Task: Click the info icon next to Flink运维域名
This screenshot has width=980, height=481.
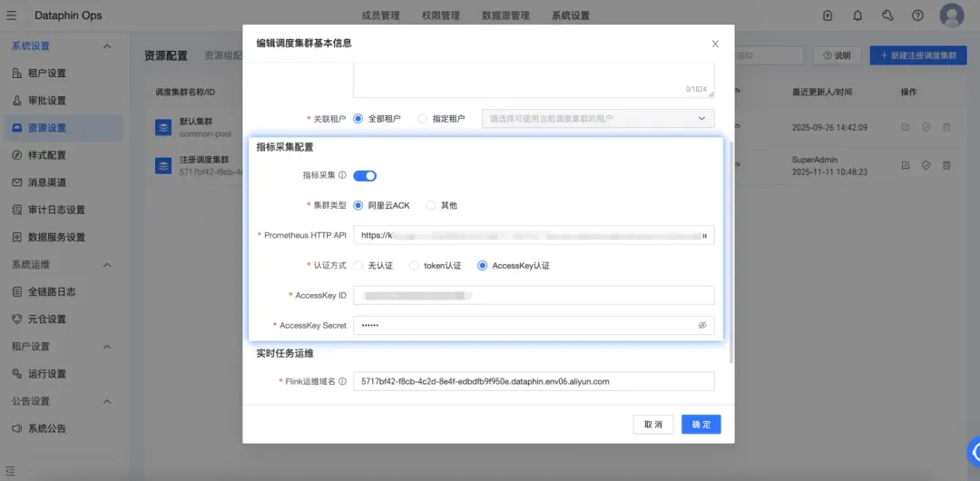Action: [x=342, y=381]
